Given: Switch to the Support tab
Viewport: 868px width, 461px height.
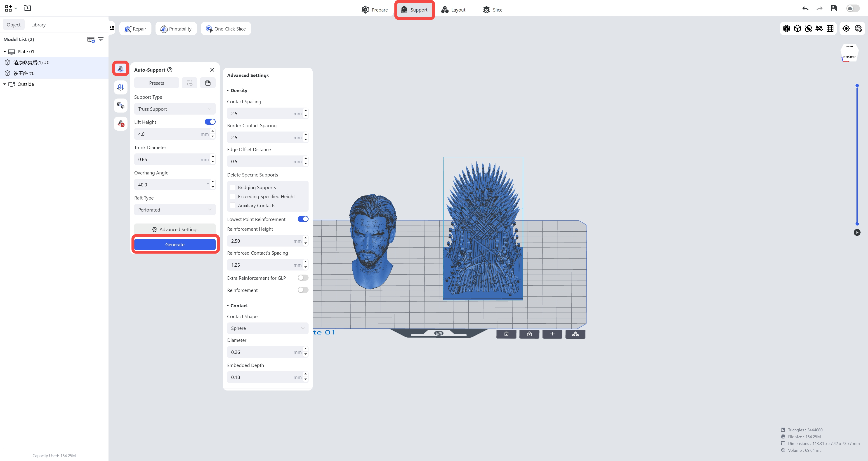Looking at the screenshot, I should [x=414, y=10].
